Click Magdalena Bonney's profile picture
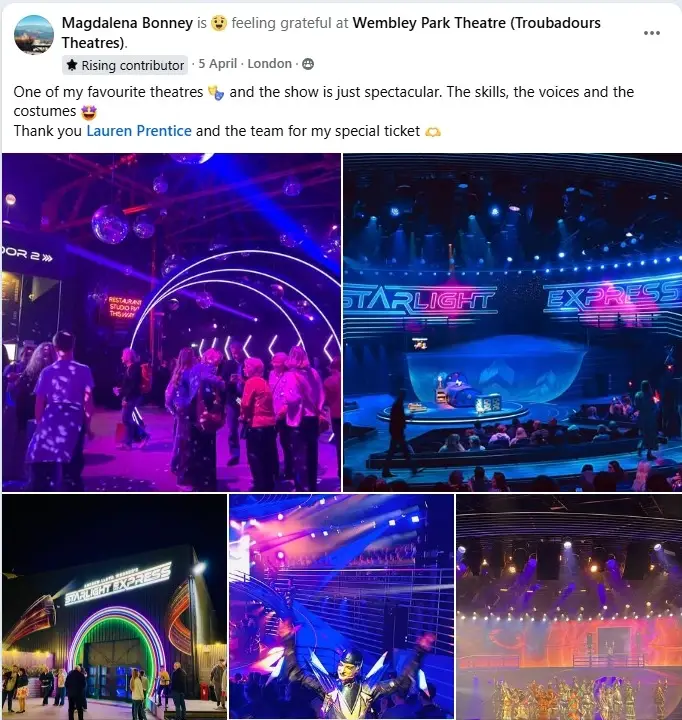 coord(34,34)
